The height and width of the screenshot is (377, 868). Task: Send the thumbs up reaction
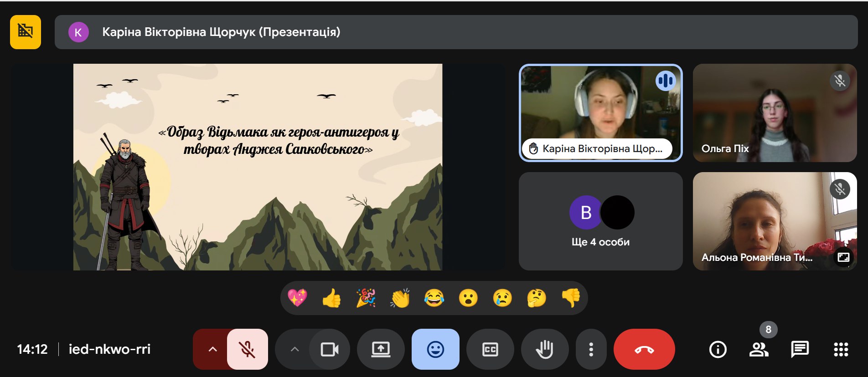(331, 298)
